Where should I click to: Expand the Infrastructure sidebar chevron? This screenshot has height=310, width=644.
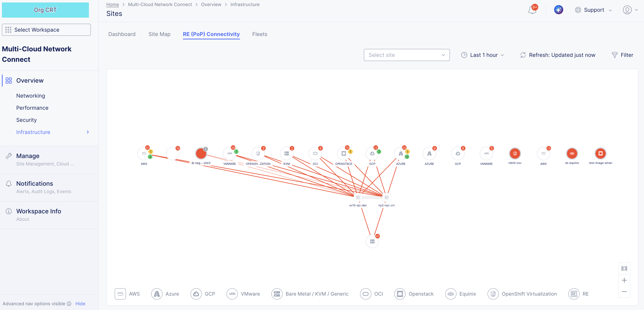87,132
